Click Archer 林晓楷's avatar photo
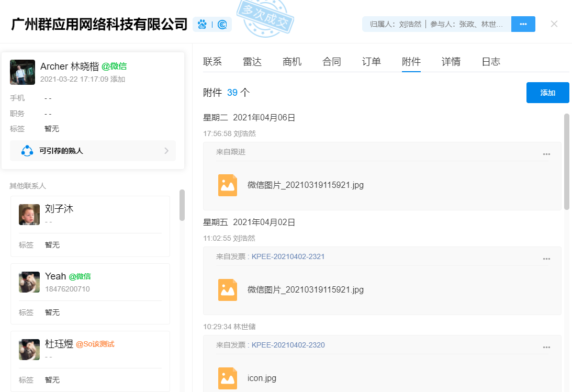Image resolution: width=572 pixels, height=392 pixels. [23, 72]
